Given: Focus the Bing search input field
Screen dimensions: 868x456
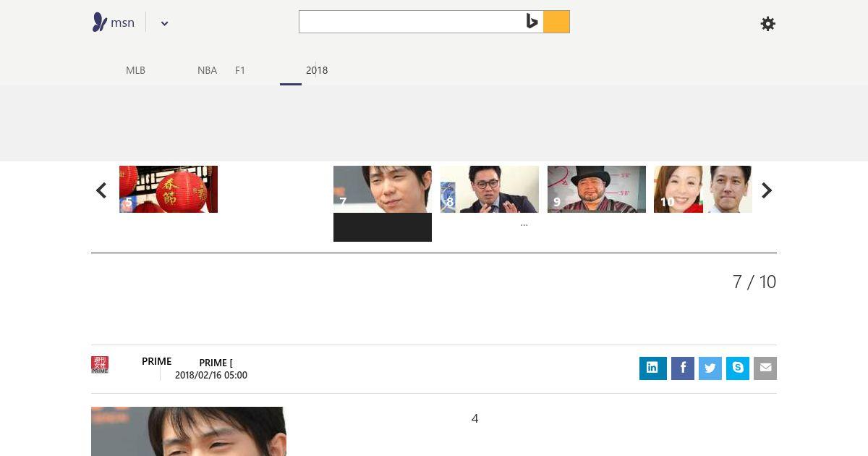Looking at the screenshot, I should pyautogui.click(x=411, y=22).
